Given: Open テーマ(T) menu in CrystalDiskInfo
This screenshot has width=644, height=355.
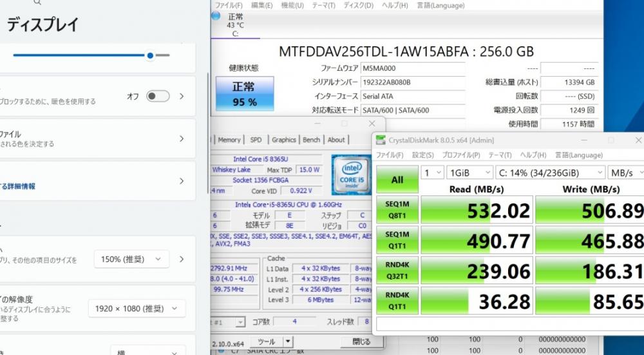Looking at the screenshot, I should coord(323,5).
